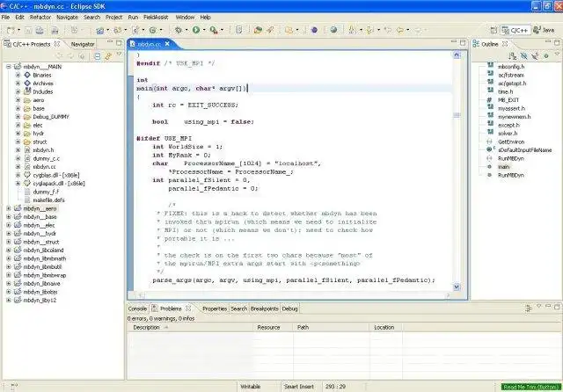Click the purple round toolbar icon
Screen dimensions: 563x392
[x=314, y=30]
